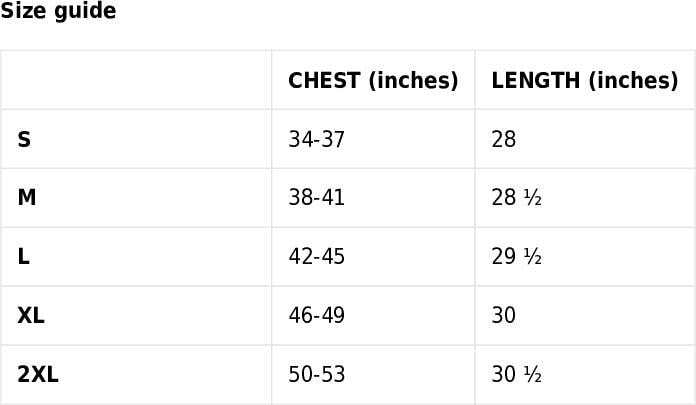Click the length value 28 ½
Screen dimensions: 696x405
pos(516,198)
